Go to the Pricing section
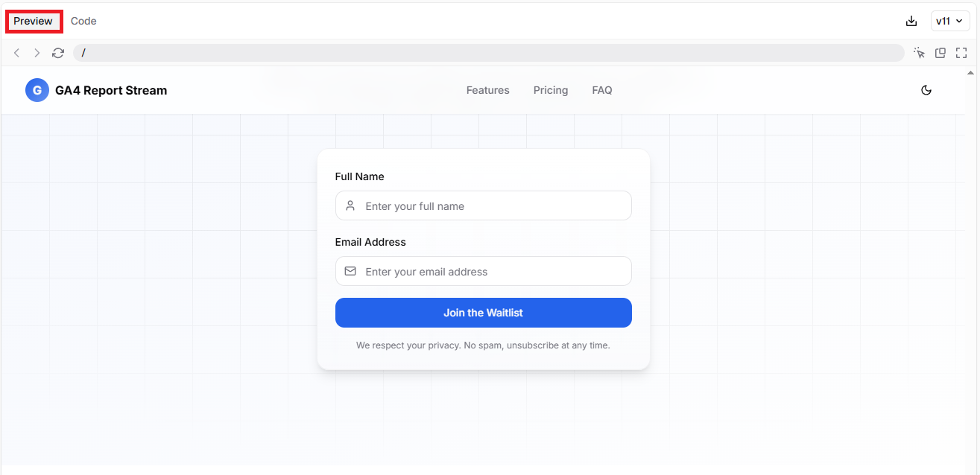This screenshot has width=980, height=475. pos(550,90)
